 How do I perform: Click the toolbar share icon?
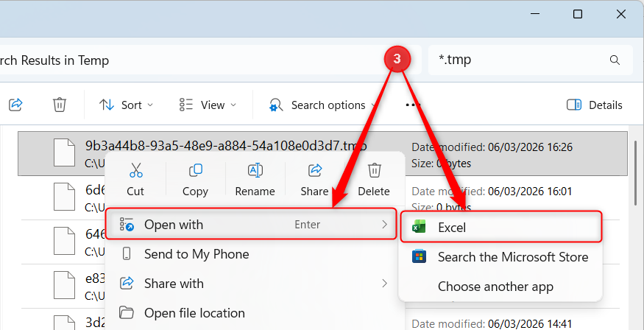pyautogui.click(x=15, y=105)
